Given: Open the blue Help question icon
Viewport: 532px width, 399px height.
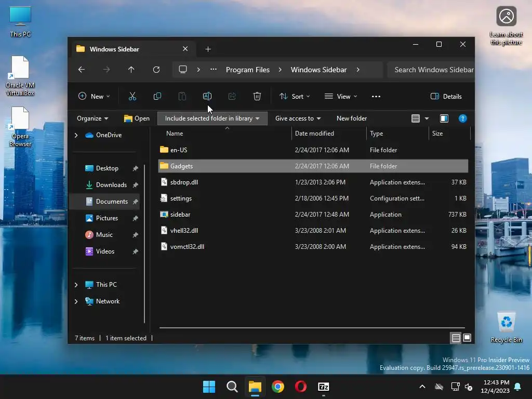Looking at the screenshot, I should 462,118.
